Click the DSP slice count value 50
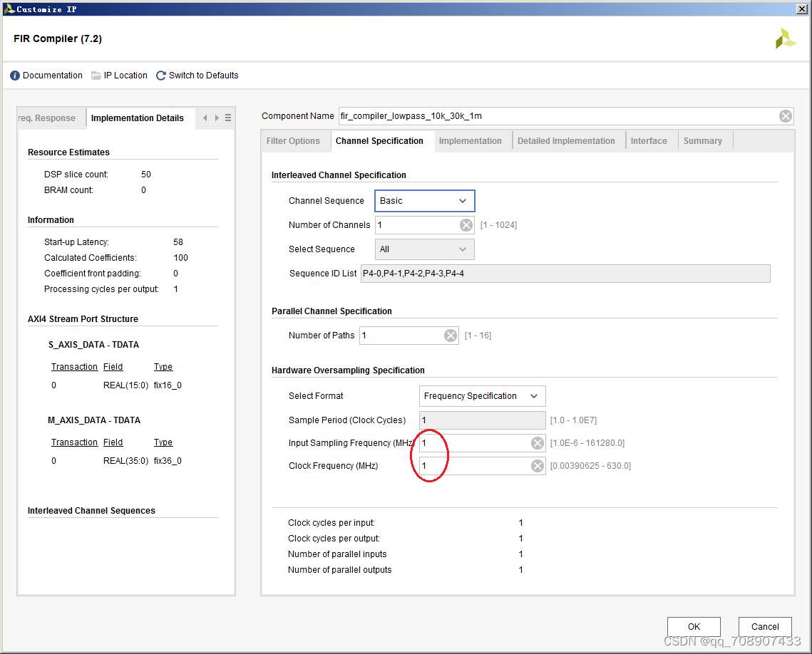Screen dimensions: 812x654 (x=146, y=175)
